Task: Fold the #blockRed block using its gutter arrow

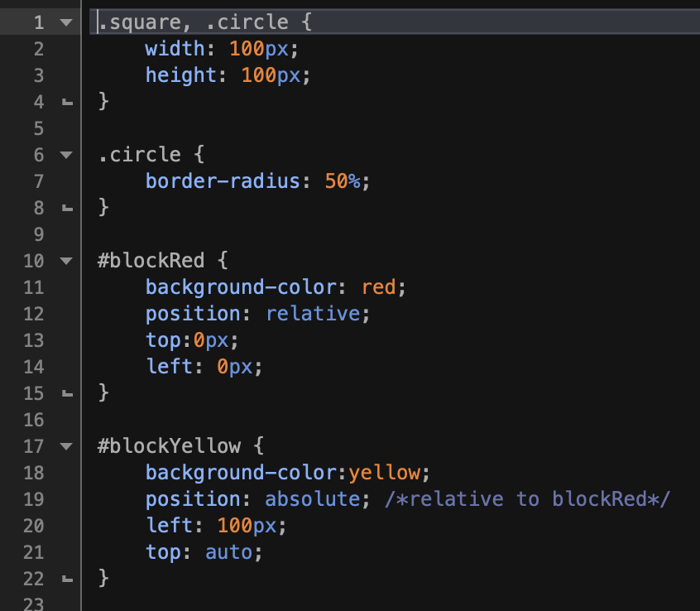Action: (x=66, y=261)
